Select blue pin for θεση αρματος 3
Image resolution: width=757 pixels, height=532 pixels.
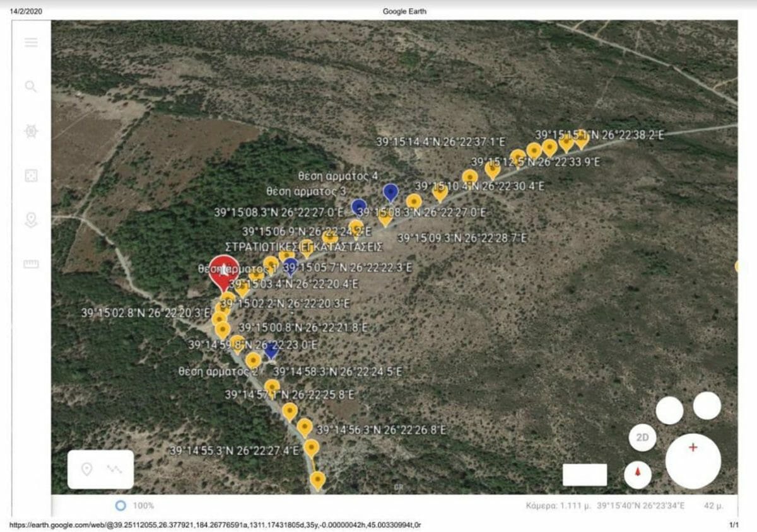(x=359, y=207)
